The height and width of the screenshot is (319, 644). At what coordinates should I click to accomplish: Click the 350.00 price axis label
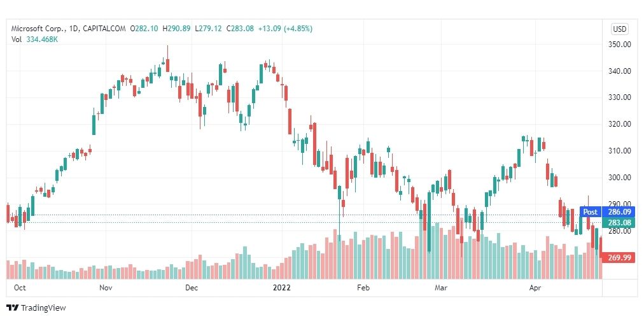point(620,45)
